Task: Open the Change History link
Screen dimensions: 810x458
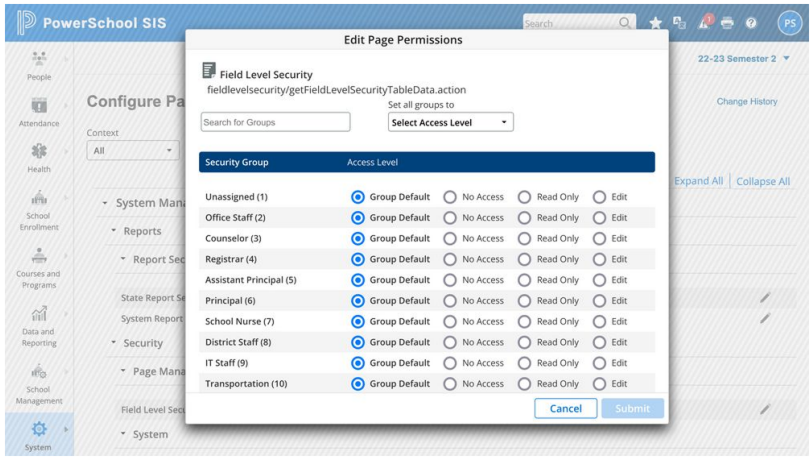Action: click(746, 102)
